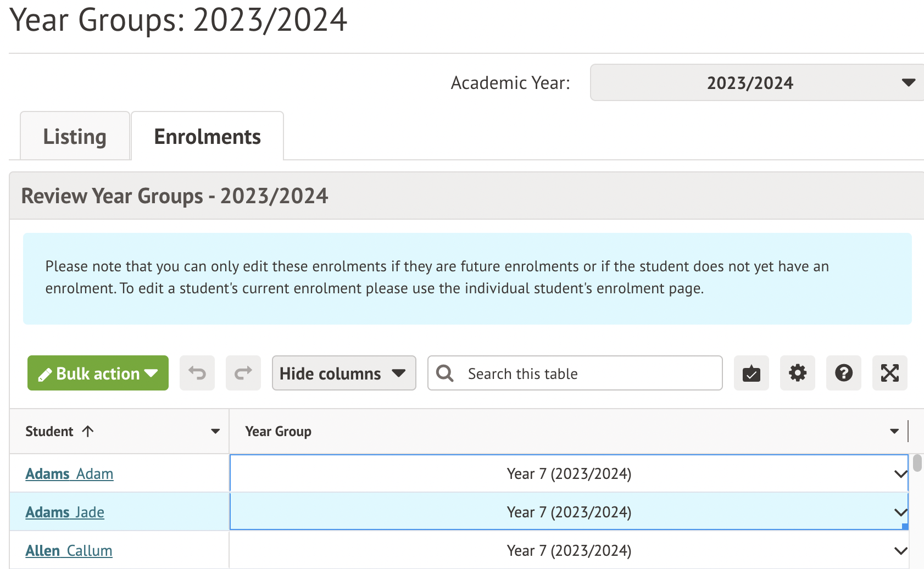The width and height of the screenshot is (924, 569).
Task: Click the search magnifier icon
Action: [444, 373]
